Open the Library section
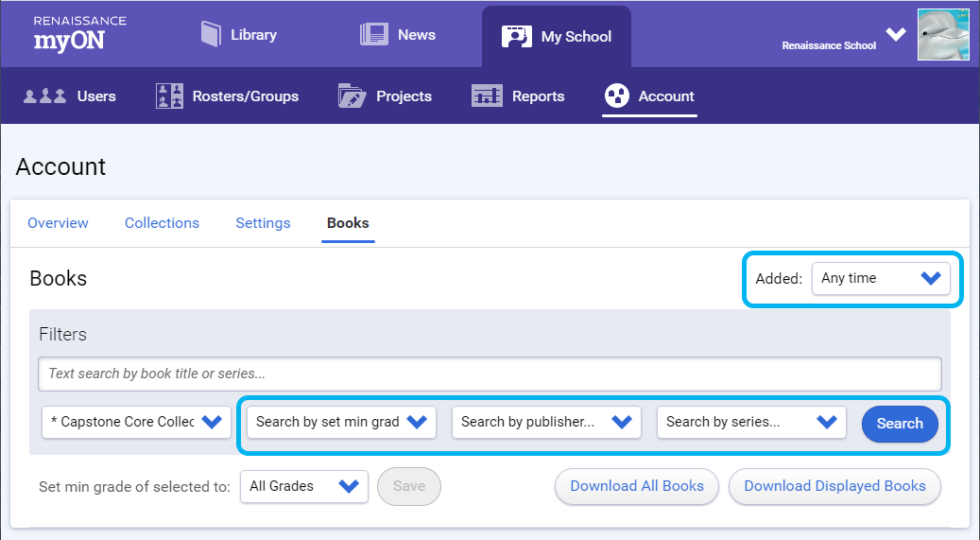The image size is (980, 540). [254, 35]
